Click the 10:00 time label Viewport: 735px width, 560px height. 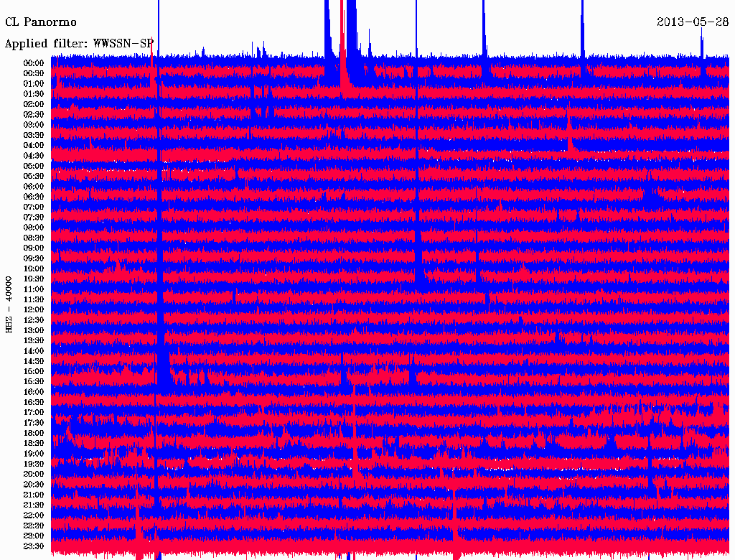(34, 269)
